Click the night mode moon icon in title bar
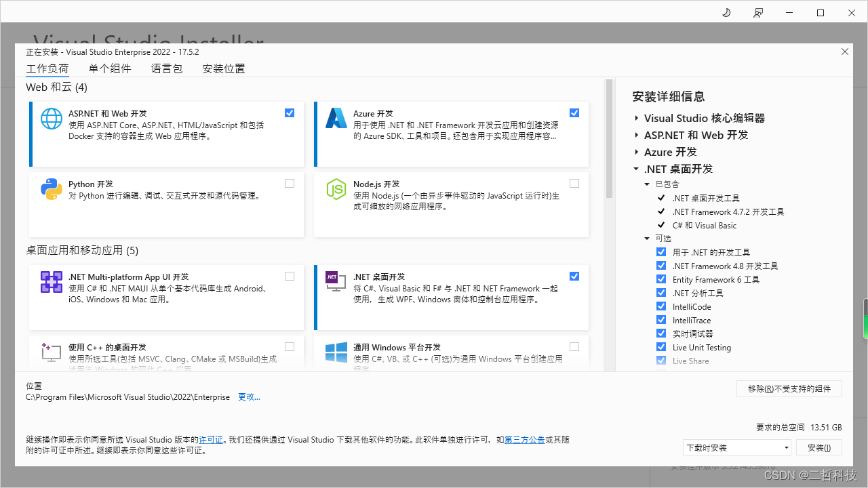Screen dimensions: 868x488 726,12
